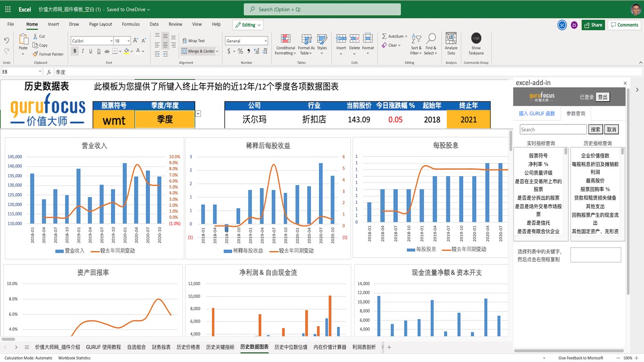Screen dimensions: 644x362
Task: Increase font size with the grow-font icon
Action: click(x=136, y=41)
